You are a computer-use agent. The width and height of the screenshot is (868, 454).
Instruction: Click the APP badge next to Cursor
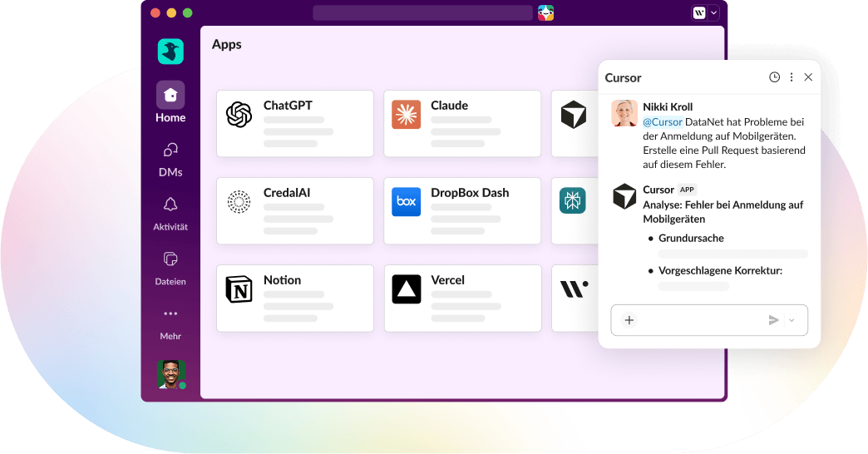point(687,190)
